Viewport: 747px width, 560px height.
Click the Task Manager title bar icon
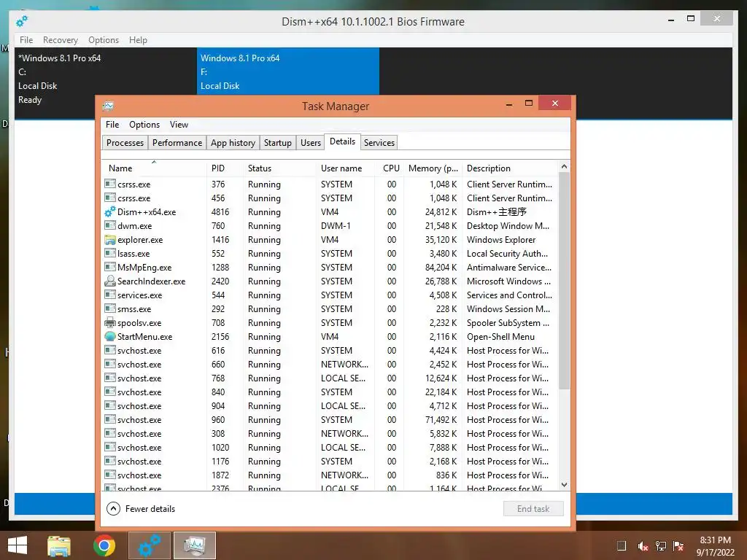[109, 106]
